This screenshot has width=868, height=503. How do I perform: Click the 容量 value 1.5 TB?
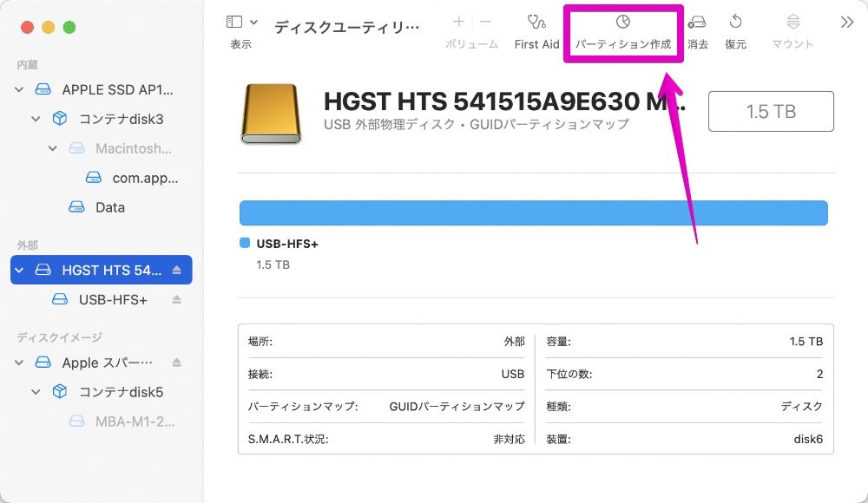pos(806,342)
